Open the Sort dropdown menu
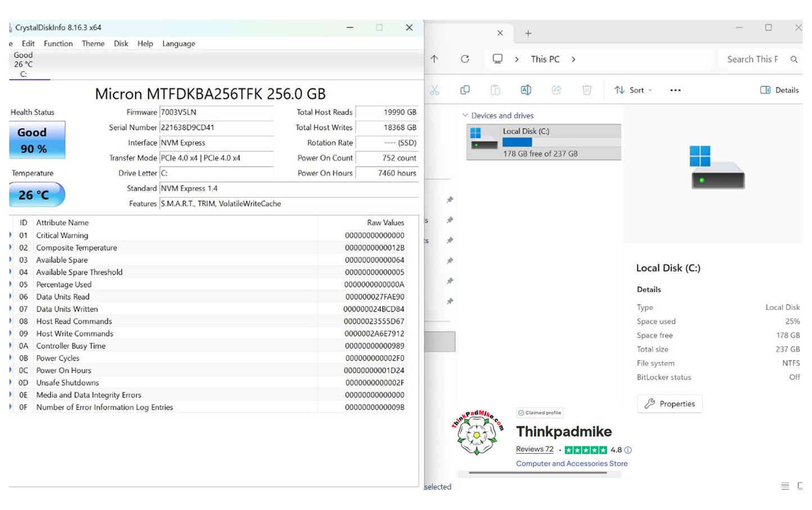This screenshot has height=510, width=812. click(634, 90)
